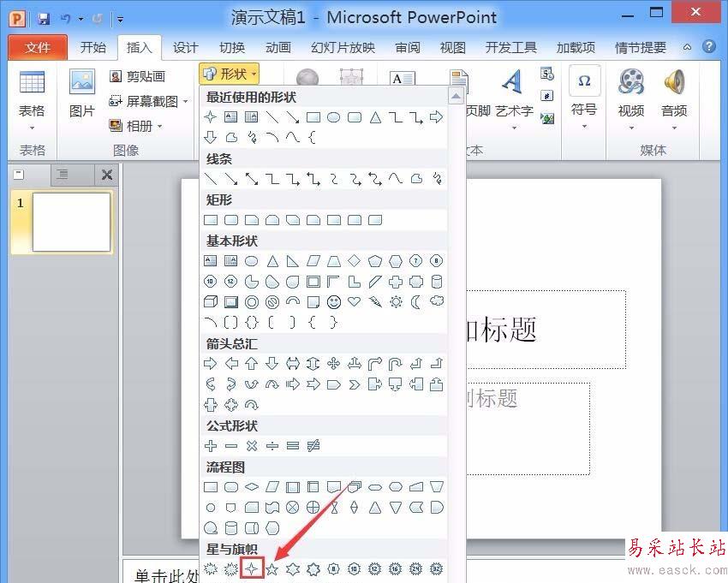The width and height of the screenshot is (728, 583).
Task: Choose the left arrow in block arrows
Action: [231, 364]
